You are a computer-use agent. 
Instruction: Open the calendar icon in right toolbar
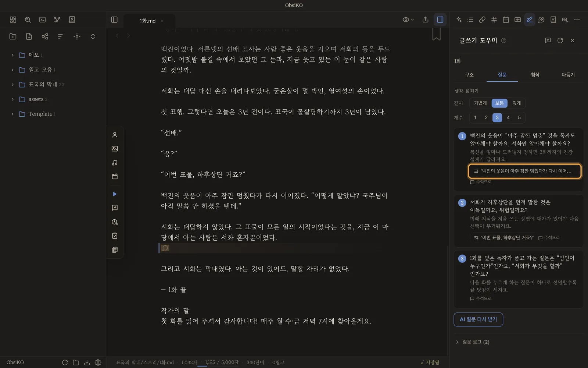pos(506,20)
